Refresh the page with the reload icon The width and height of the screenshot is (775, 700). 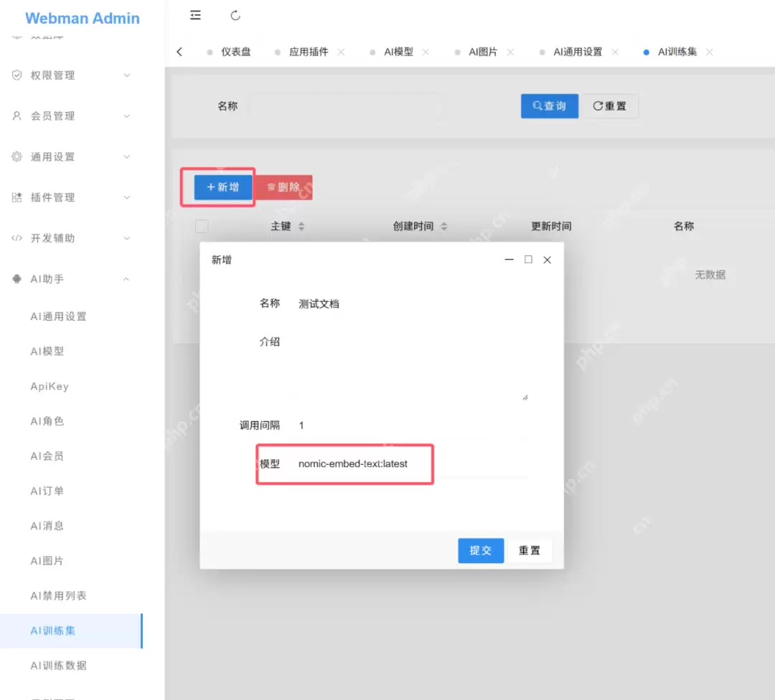[x=235, y=15]
